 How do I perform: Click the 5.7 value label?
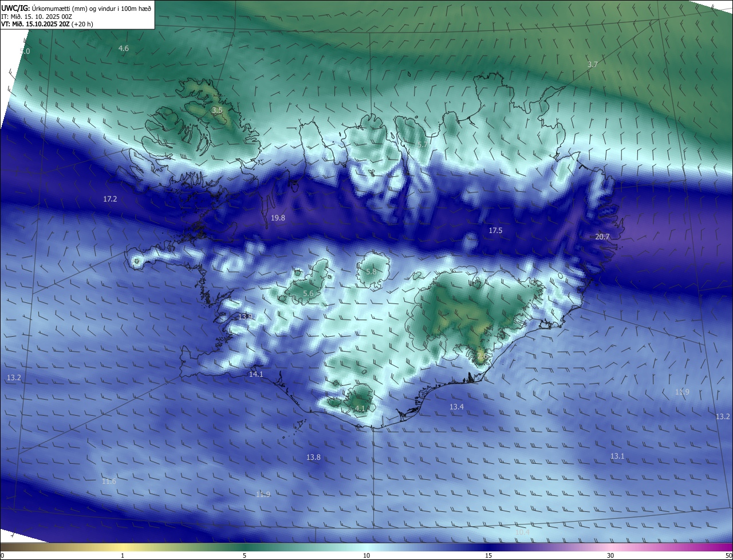pyautogui.click(x=422, y=145)
